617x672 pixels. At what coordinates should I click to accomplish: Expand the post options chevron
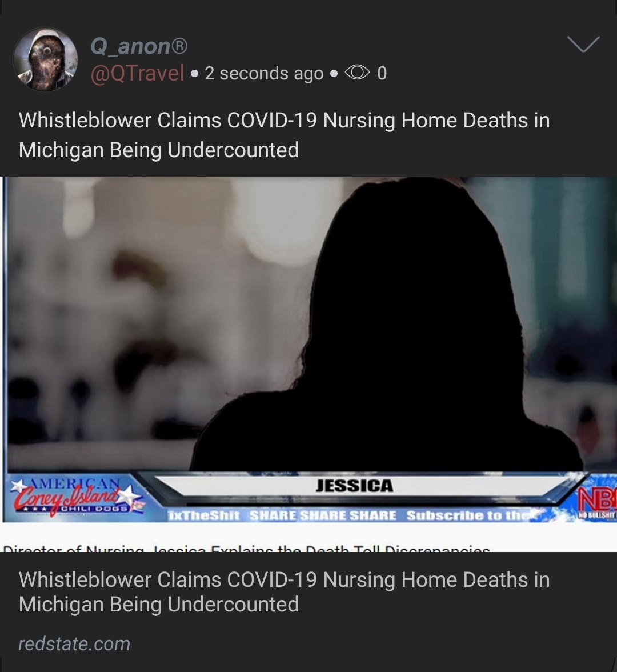pyautogui.click(x=583, y=44)
